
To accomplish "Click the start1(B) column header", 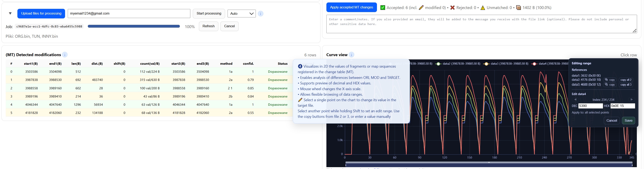I will coord(31,64).
